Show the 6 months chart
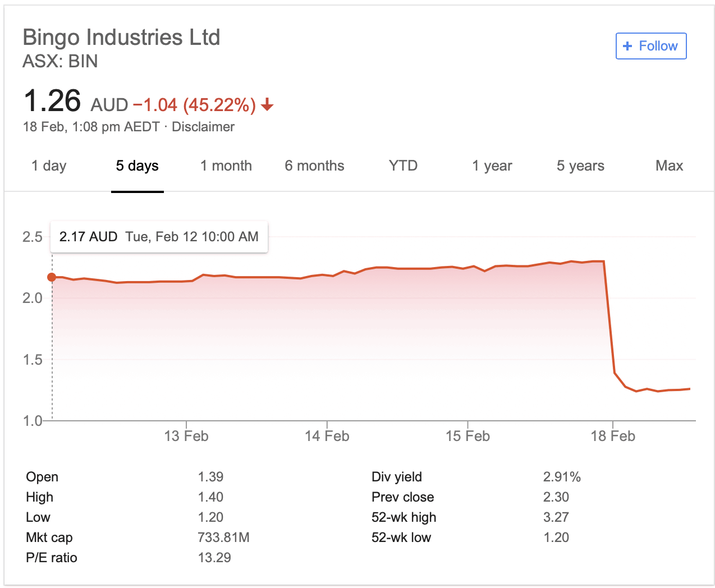715x588 pixels. 314,166
